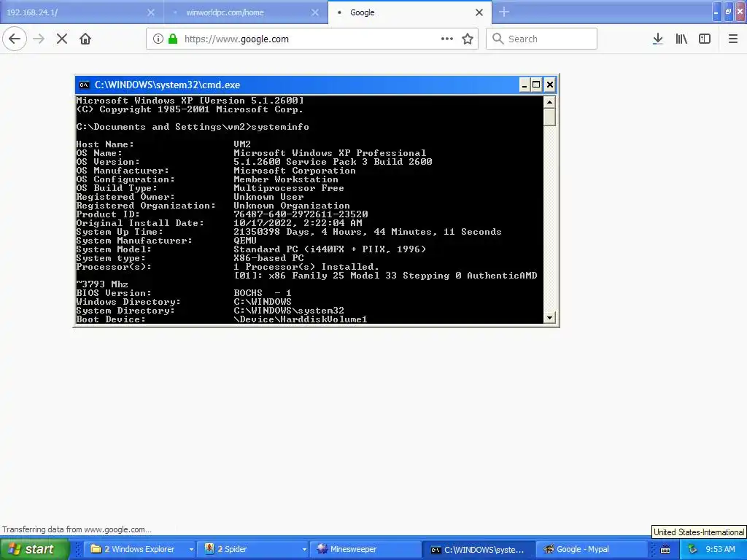Screen dimensions: 747x560
Task: Show site information icon in address bar
Action: point(158,39)
